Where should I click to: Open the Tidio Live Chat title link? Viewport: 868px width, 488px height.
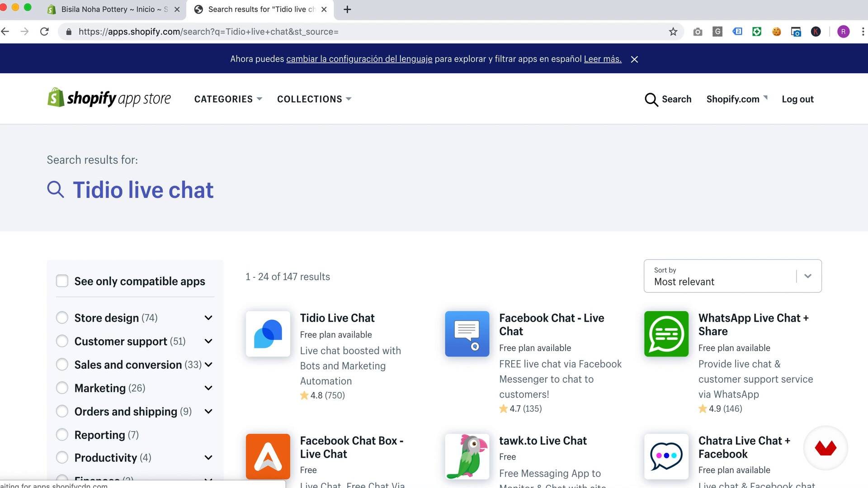tap(337, 318)
